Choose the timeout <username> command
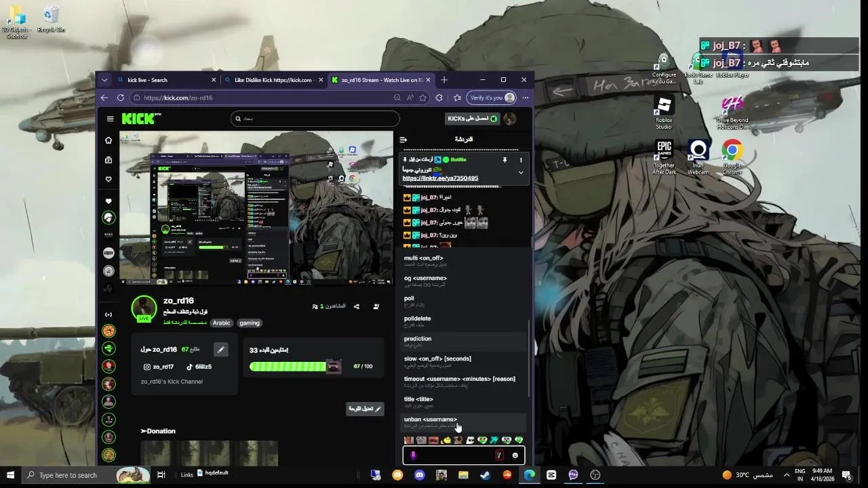Image resolution: width=868 pixels, height=488 pixels. (x=465, y=382)
